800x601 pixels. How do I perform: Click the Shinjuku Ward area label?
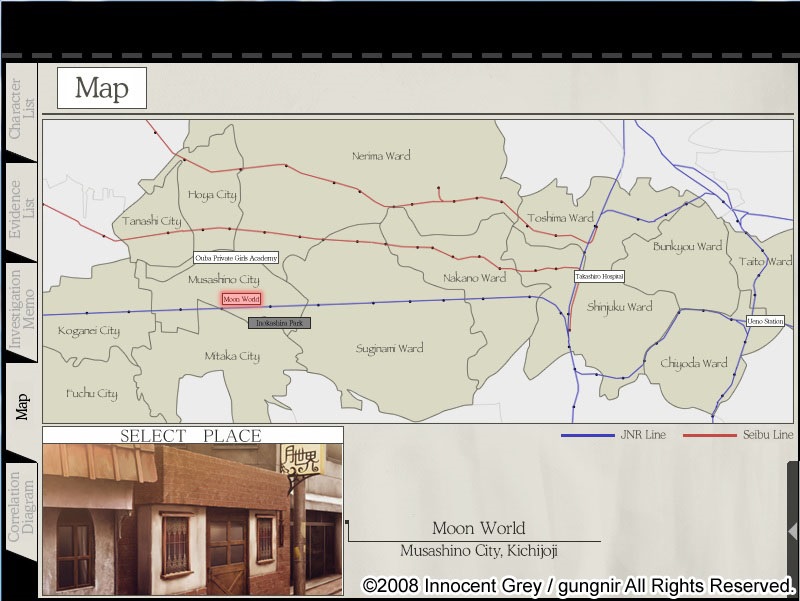tap(619, 306)
